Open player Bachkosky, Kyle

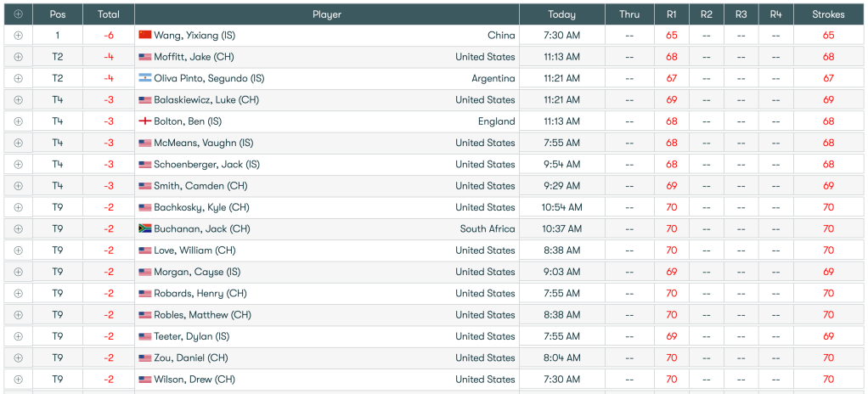point(201,207)
